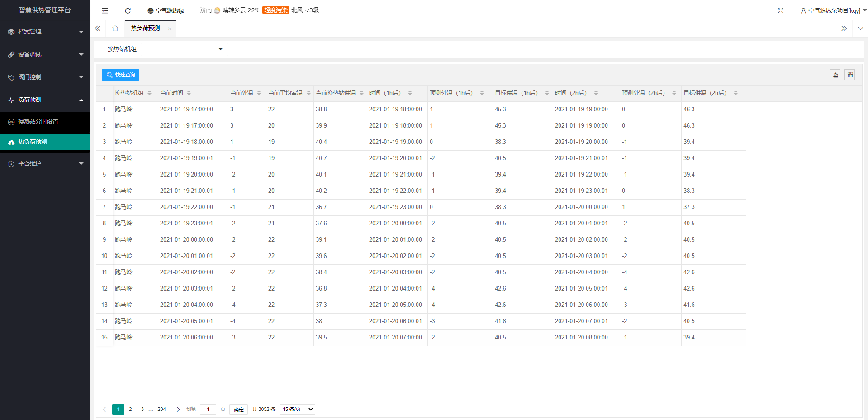Enter fullscreen using the expand icon
The image size is (868, 420).
tap(780, 10)
